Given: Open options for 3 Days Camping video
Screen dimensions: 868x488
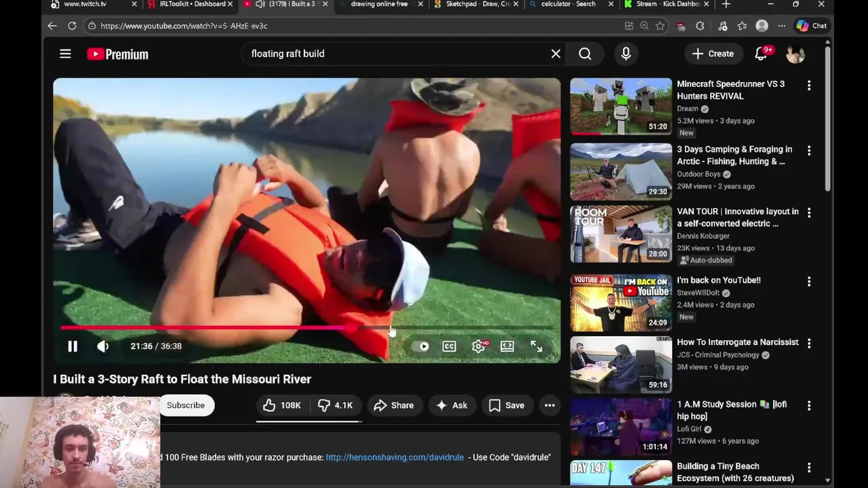Looking at the screenshot, I should 809,150.
